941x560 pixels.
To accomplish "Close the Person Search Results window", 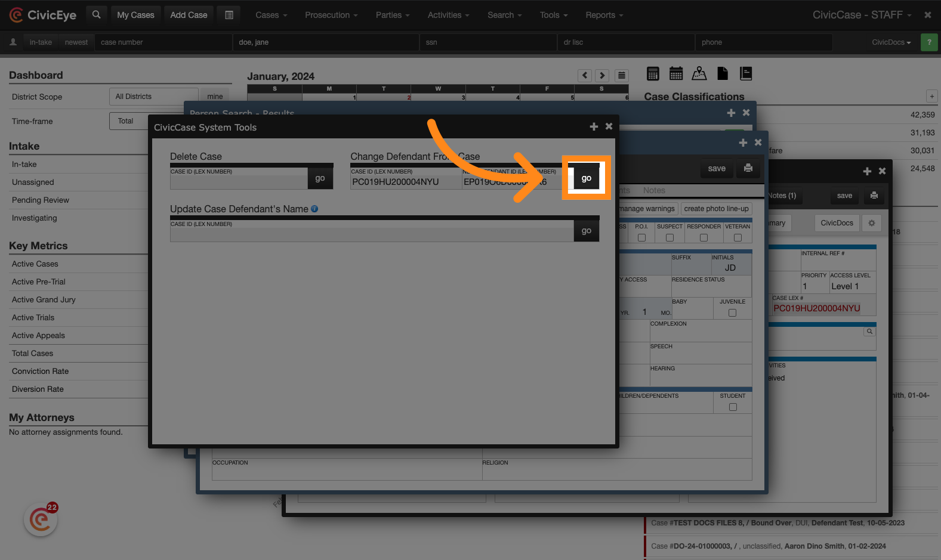I will pyautogui.click(x=746, y=113).
